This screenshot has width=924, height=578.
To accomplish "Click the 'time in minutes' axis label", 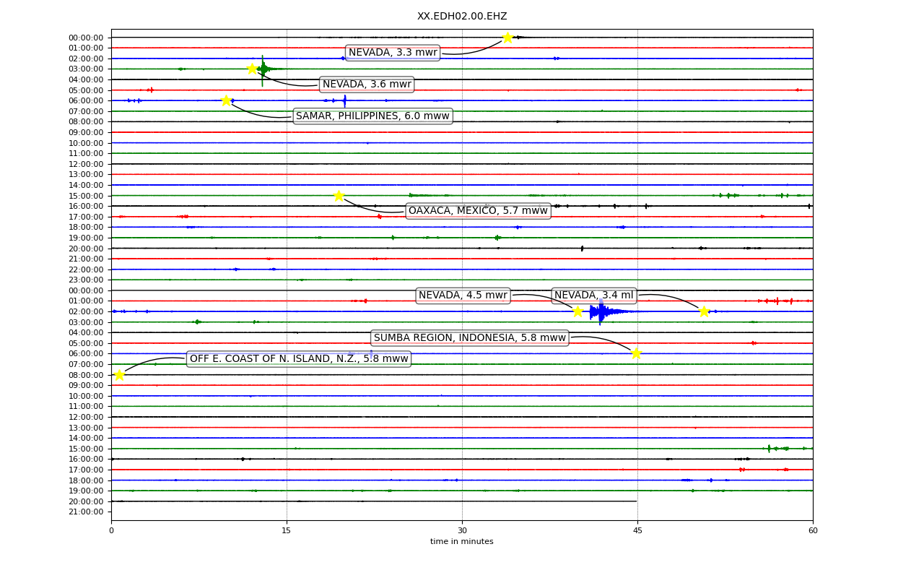I will pyautogui.click(x=462, y=542).
